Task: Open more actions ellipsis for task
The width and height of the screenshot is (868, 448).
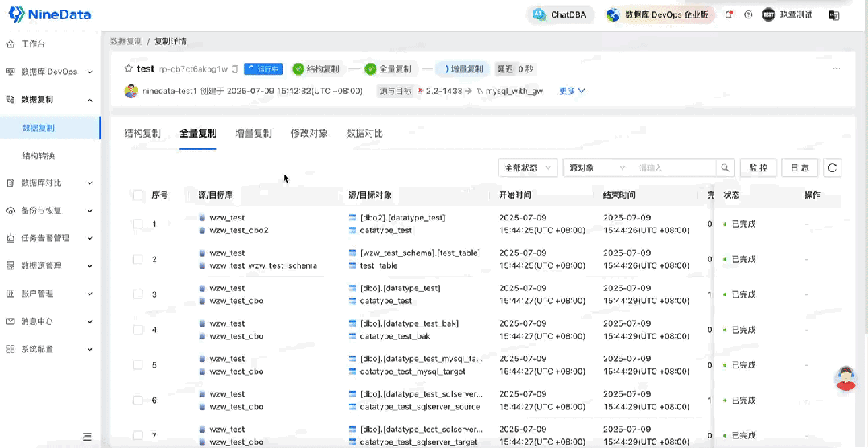Action: [x=837, y=68]
